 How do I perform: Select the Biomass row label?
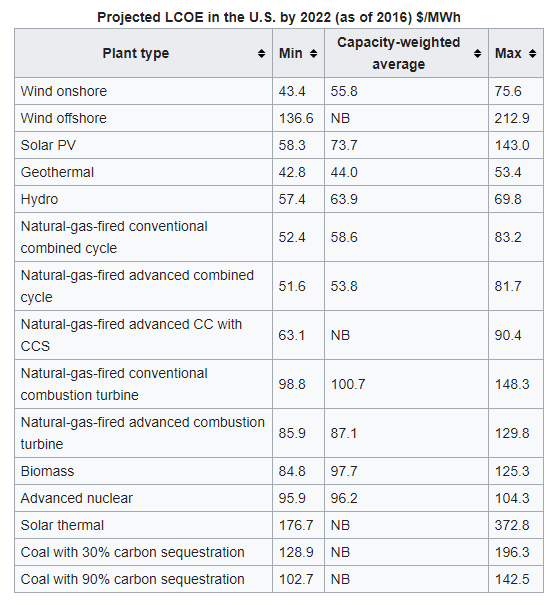coord(47,471)
